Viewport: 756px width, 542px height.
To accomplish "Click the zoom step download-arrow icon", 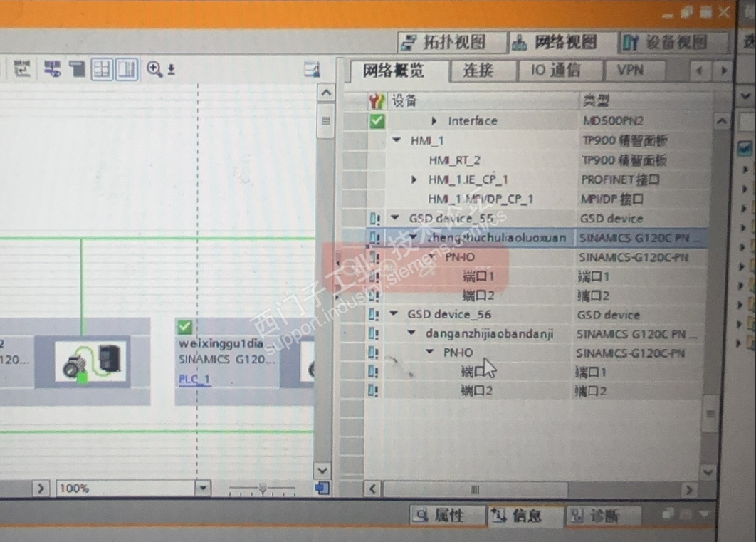I will pyautogui.click(x=171, y=70).
